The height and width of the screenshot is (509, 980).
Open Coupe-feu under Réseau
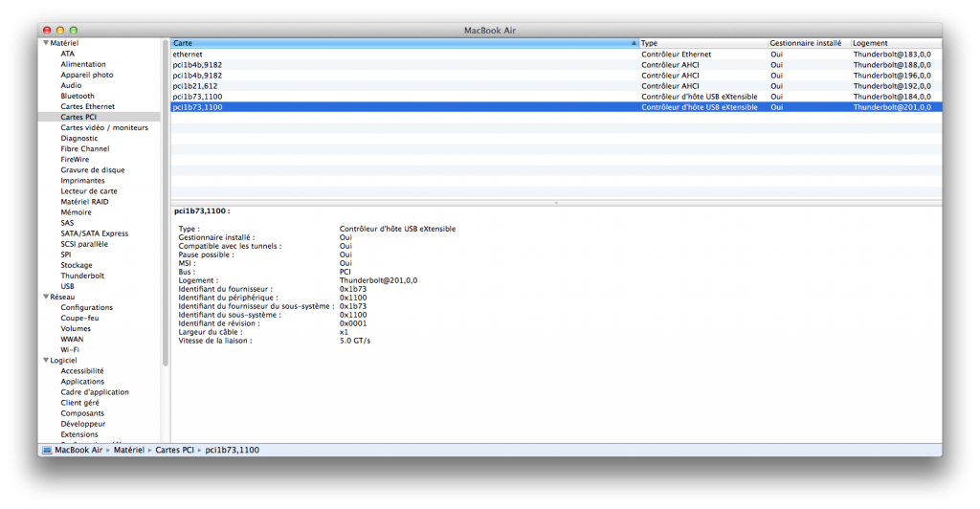point(79,318)
